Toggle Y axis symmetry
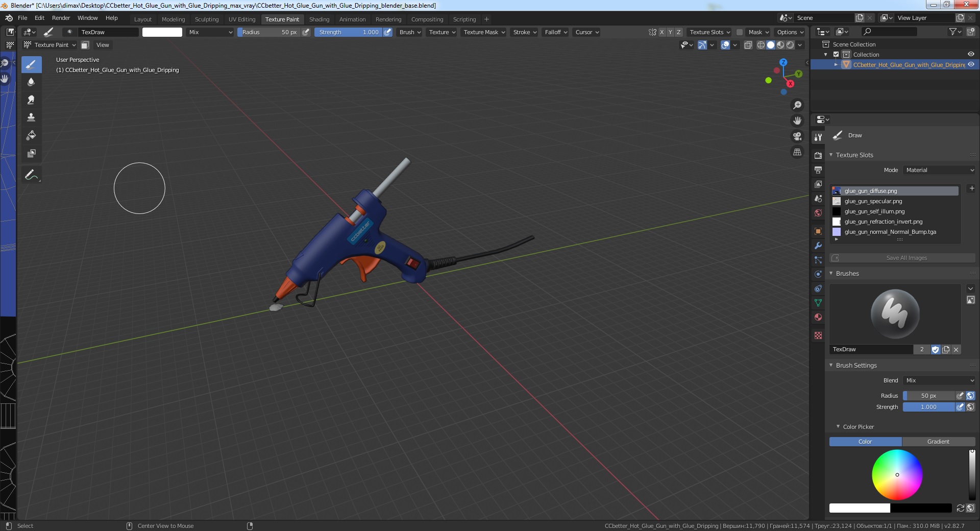This screenshot has width=980, height=531. coord(670,32)
